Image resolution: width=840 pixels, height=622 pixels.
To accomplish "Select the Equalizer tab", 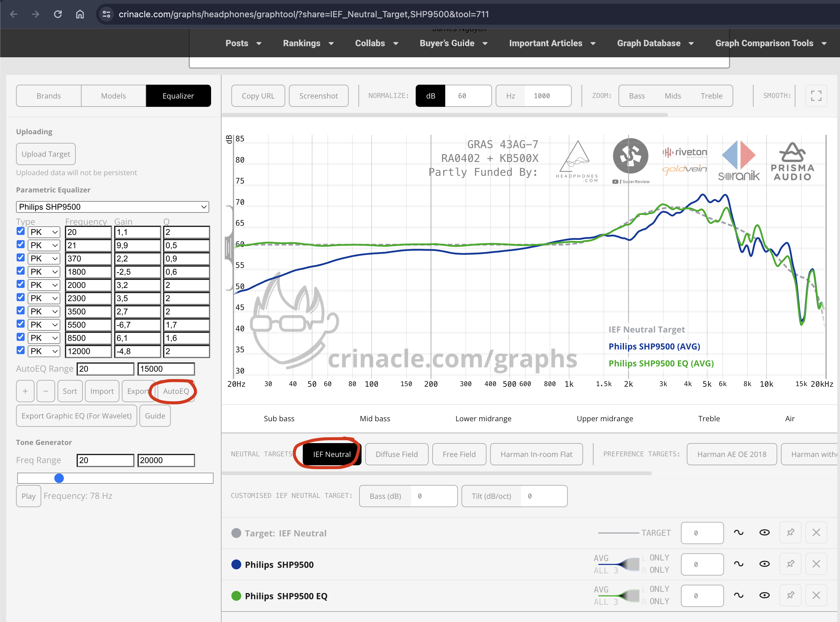I will point(178,96).
